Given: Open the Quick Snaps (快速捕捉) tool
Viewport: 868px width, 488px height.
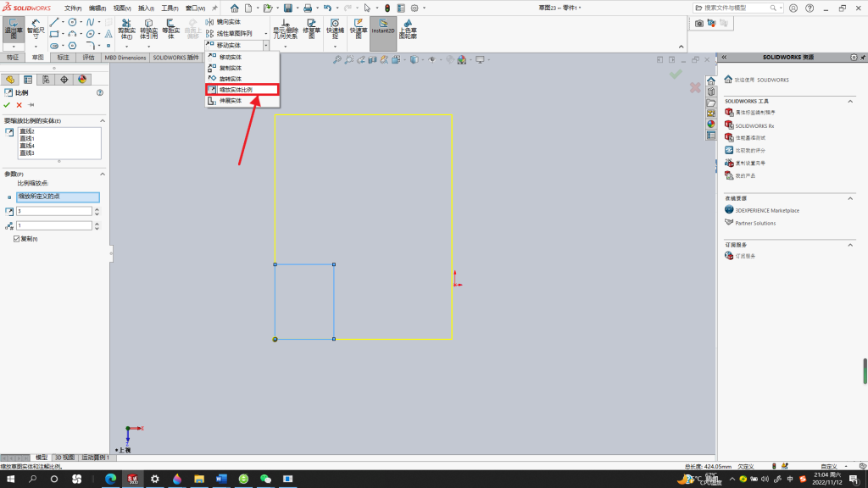Looking at the screenshot, I should pos(335,30).
